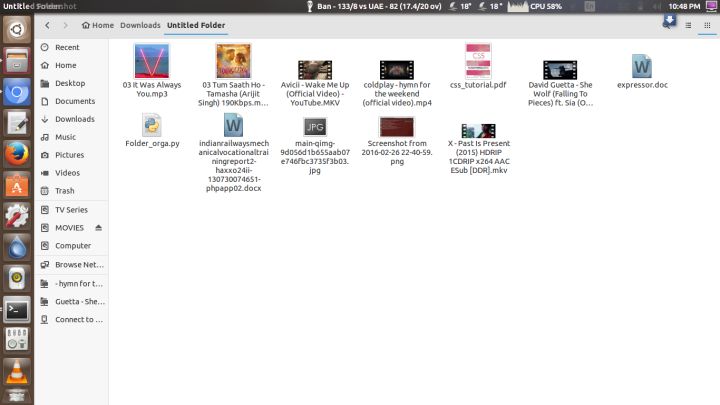Open Ubuntu Software Center from launcher
Viewport: 720px width, 405px height.
coord(17,186)
